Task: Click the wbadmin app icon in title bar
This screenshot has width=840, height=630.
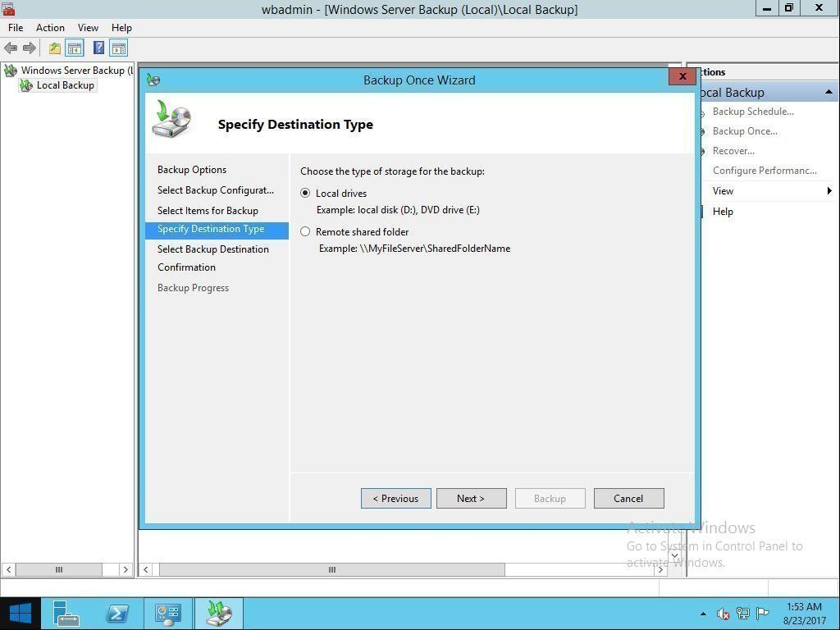Action: pyautogui.click(x=8, y=8)
